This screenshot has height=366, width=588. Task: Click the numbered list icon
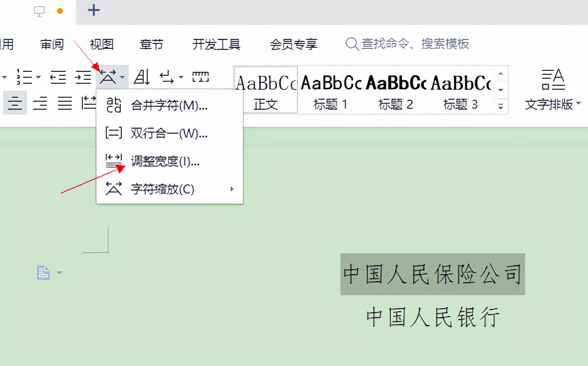[25, 77]
